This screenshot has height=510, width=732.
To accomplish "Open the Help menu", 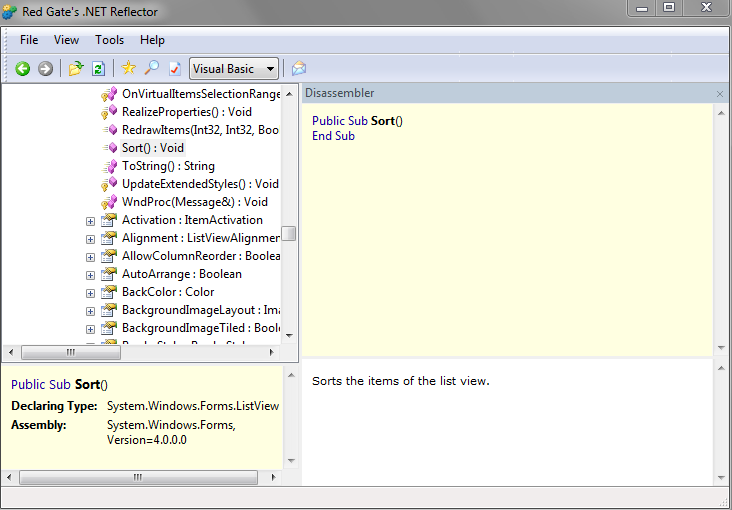I will coord(152,40).
